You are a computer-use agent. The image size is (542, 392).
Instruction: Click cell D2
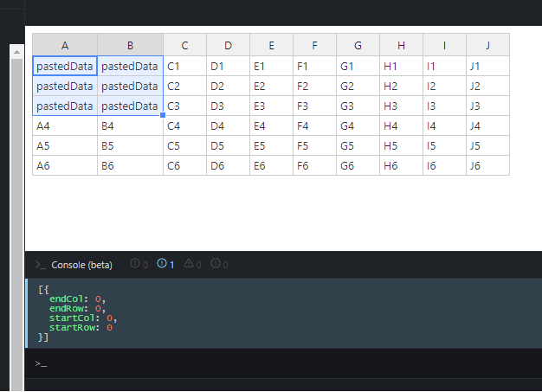[228, 86]
